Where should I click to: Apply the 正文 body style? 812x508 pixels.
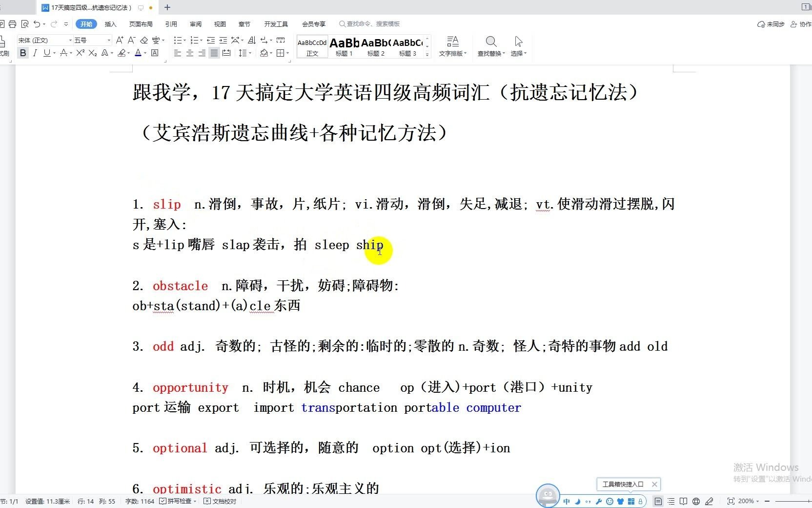pos(312,47)
